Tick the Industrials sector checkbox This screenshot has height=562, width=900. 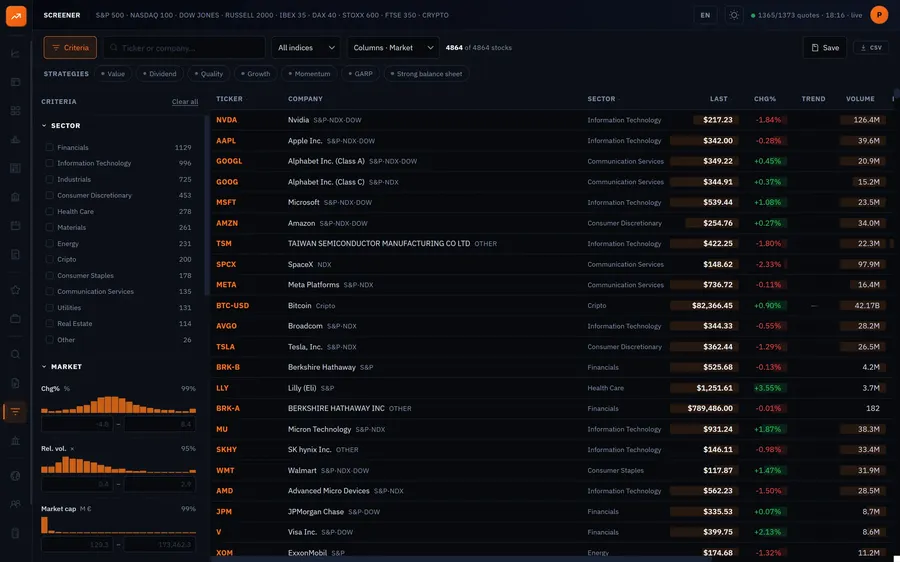click(x=49, y=179)
